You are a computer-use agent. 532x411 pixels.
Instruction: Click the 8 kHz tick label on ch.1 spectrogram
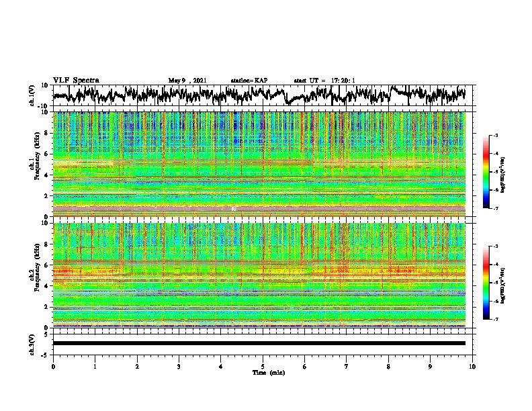(x=47, y=133)
